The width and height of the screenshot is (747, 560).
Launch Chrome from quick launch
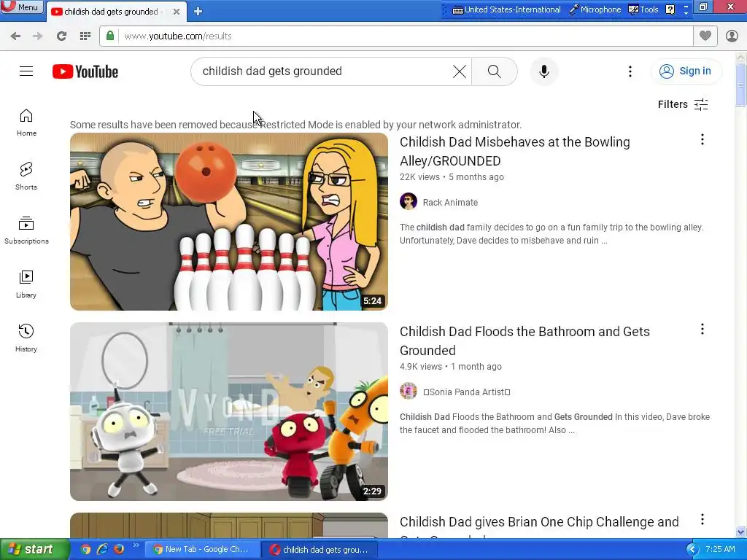tap(85, 550)
